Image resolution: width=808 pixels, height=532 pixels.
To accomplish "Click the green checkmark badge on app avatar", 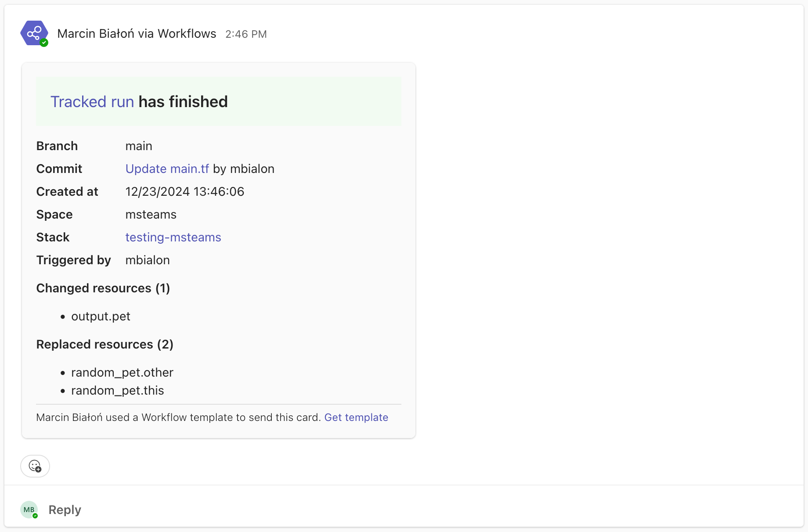I will pos(44,43).
